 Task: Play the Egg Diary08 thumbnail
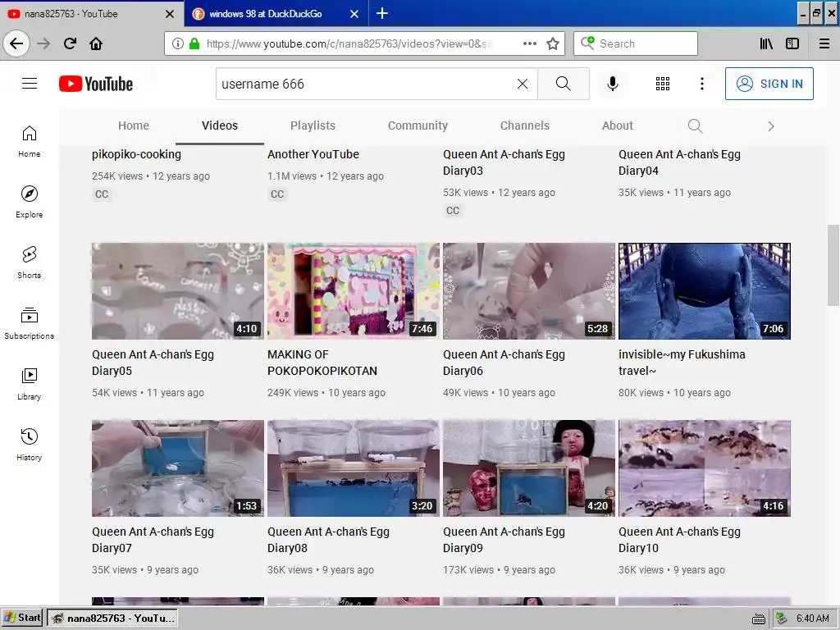pos(354,468)
